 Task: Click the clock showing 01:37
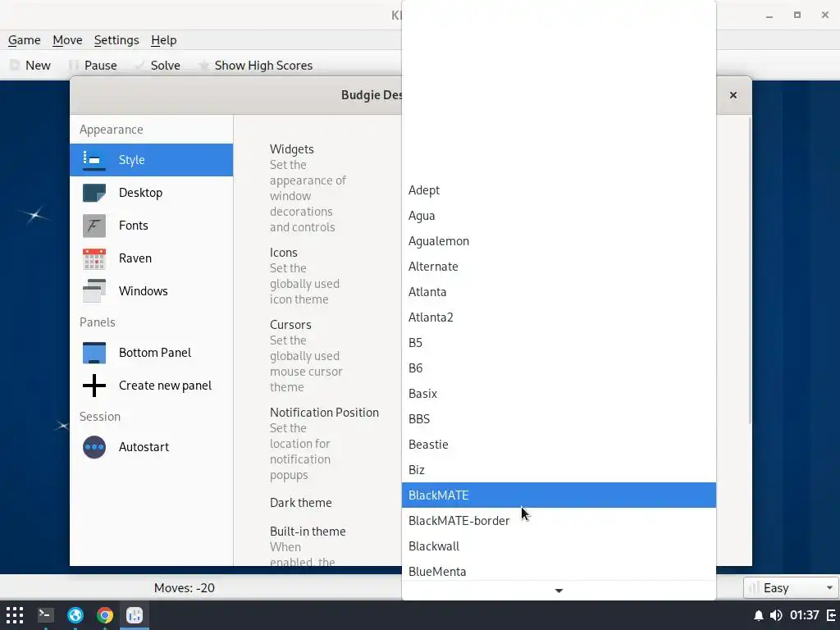tap(804, 615)
